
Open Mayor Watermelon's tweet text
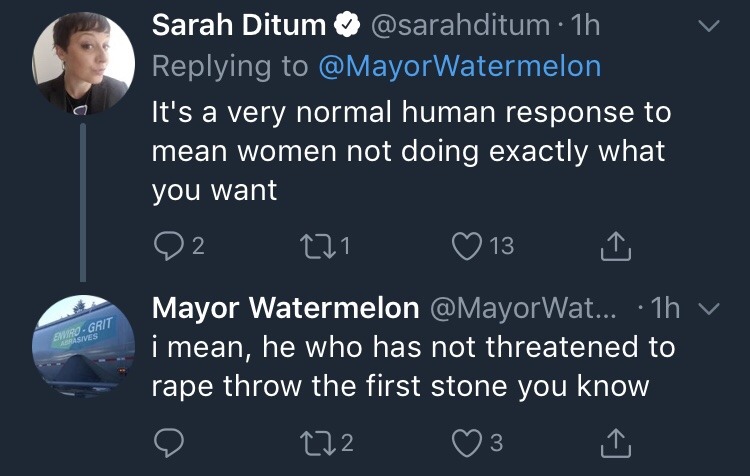click(412, 366)
